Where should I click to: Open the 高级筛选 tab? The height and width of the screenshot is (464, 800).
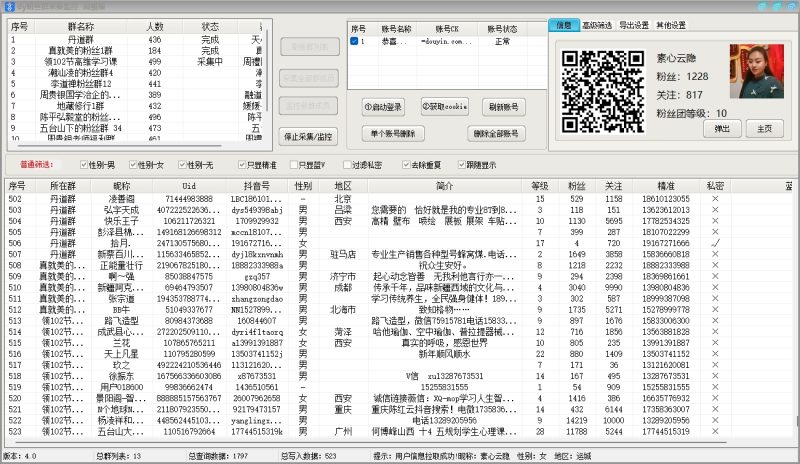coord(597,25)
